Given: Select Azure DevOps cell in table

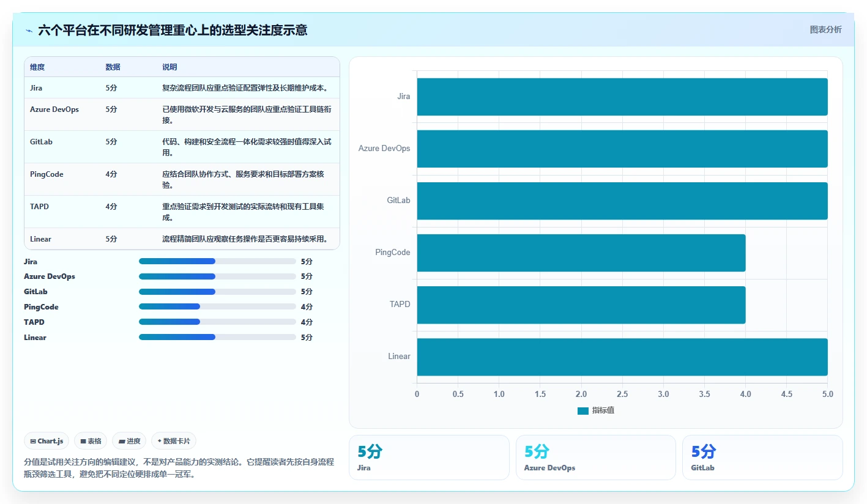Looking at the screenshot, I should click(x=54, y=109).
